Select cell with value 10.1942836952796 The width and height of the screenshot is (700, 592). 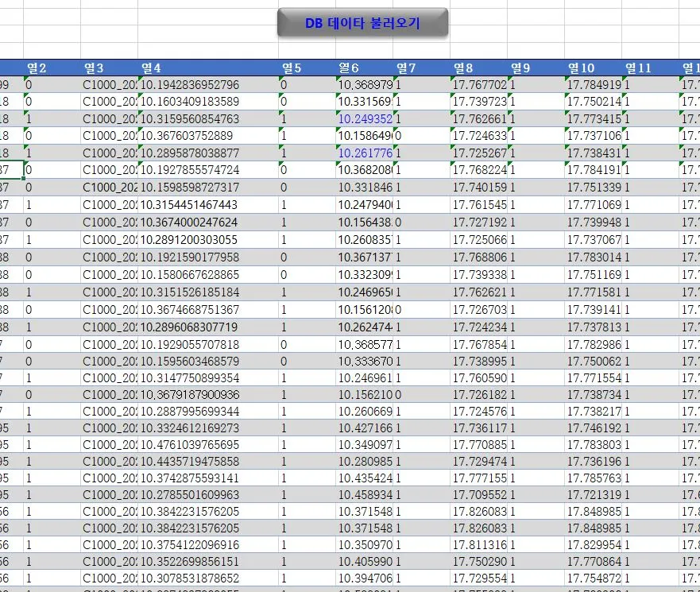click(x=208, y=85)
